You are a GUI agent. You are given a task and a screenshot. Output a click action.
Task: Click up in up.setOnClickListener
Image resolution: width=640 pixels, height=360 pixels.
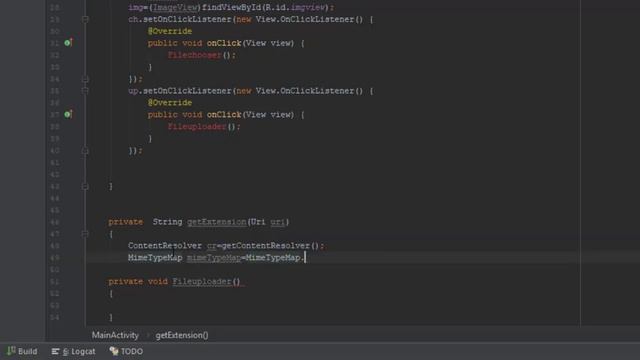click(133, 91)
